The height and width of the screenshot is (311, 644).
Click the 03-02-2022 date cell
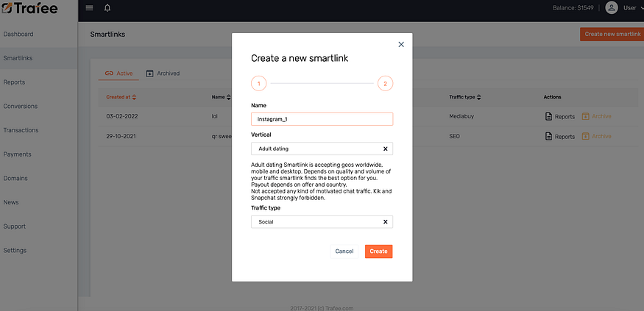click(x=122, y=116)
